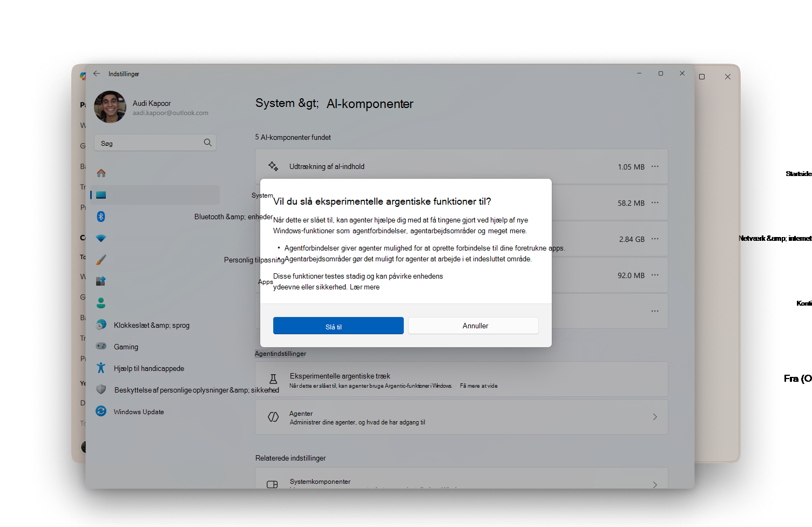
Task: Open the accounts person icon in sidebar
Action: tap(101, 303)
